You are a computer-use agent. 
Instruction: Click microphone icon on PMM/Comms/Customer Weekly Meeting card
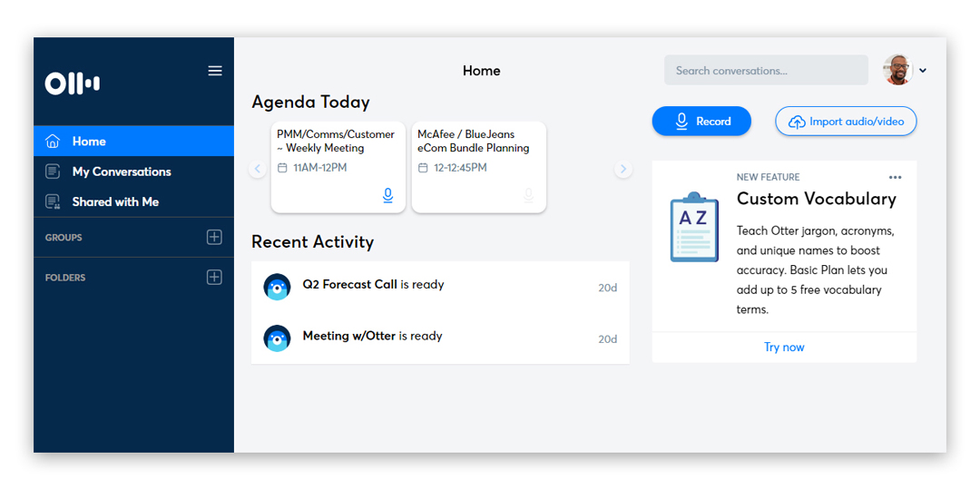(388, 196)
